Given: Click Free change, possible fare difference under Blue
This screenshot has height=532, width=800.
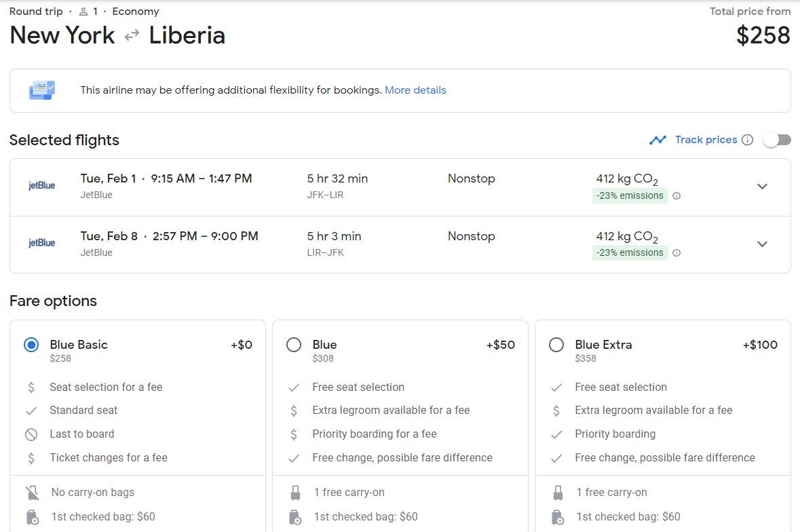Looking at the screenshot, I should click(402, 458).
